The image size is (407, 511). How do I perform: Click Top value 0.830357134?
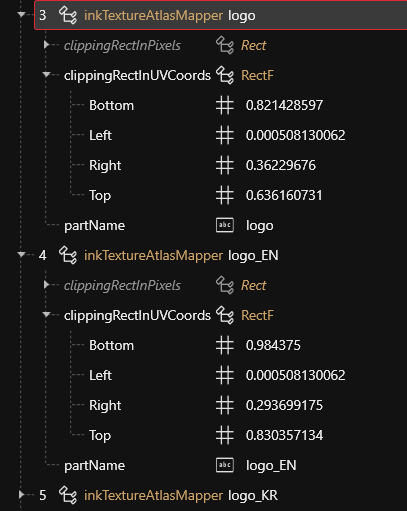click(x=284, y=435)
